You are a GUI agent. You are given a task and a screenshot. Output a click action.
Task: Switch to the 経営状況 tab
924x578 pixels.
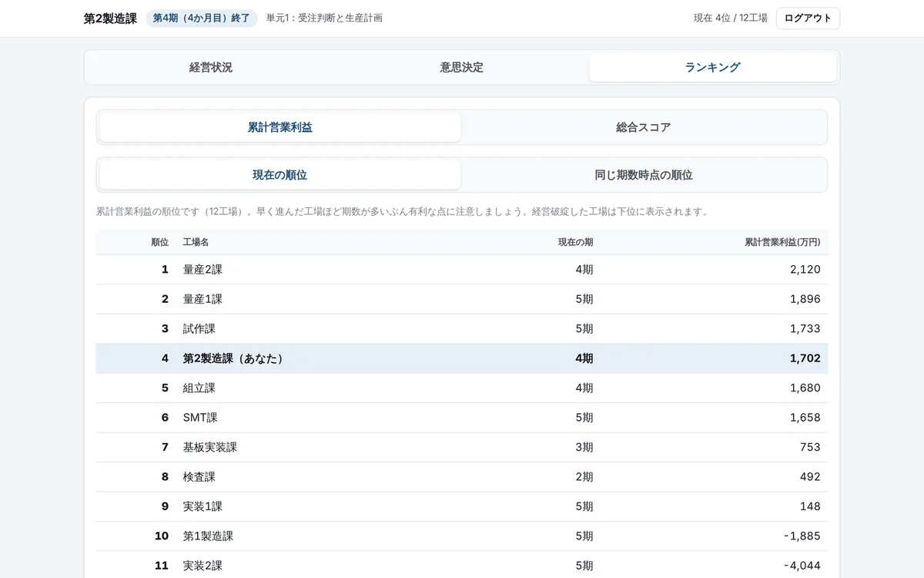(x=211, y=67)
